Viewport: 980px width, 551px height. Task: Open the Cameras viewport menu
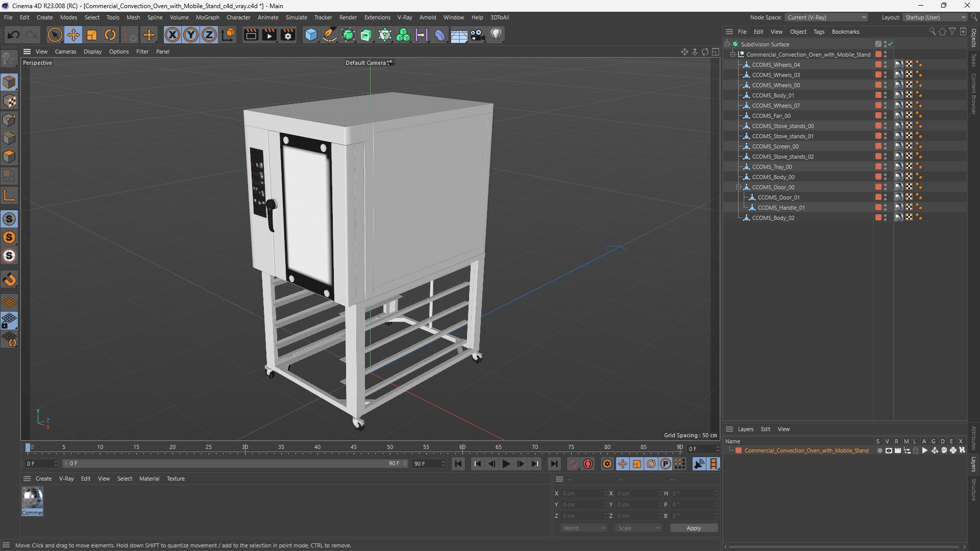[65, 52]
